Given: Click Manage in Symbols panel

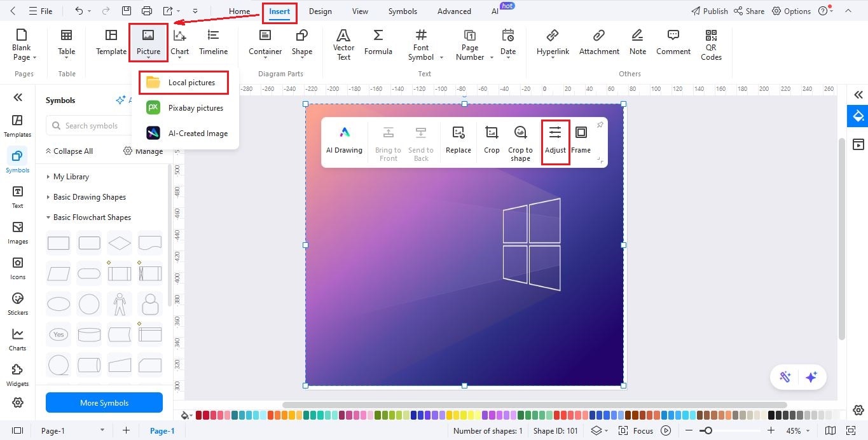Looking at the screenshot, I should (x=142, y=151).
